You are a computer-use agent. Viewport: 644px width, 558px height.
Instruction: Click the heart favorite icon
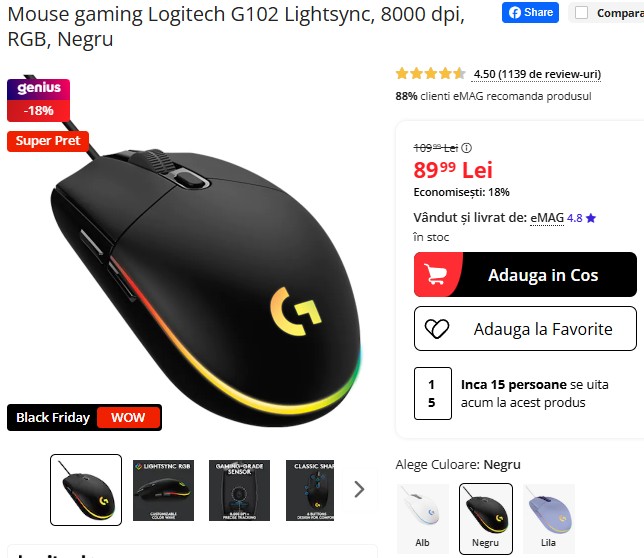(x=437, y=328)
